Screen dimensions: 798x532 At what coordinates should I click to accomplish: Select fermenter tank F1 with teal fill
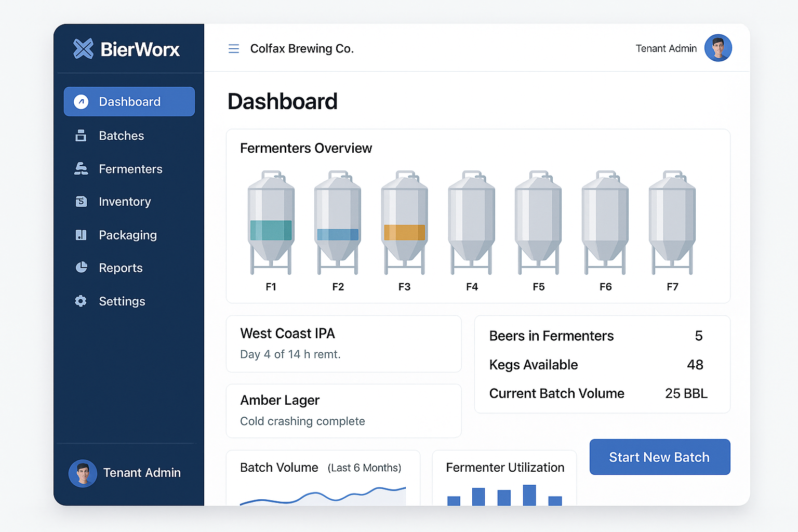coord(271,222)
